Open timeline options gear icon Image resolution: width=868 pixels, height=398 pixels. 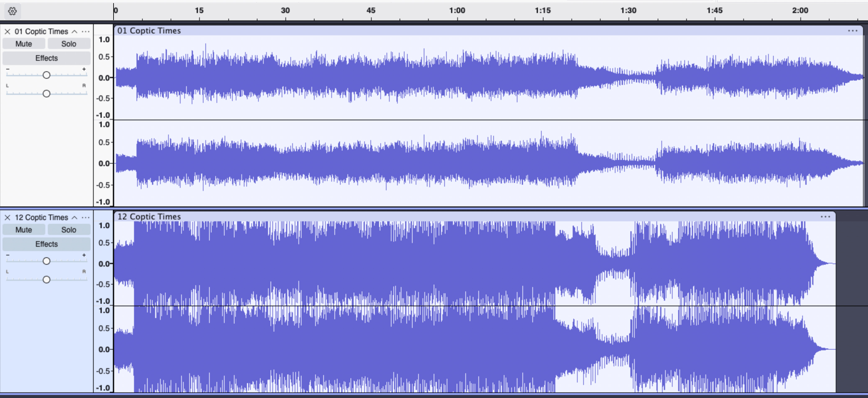(x=12, y=11)
